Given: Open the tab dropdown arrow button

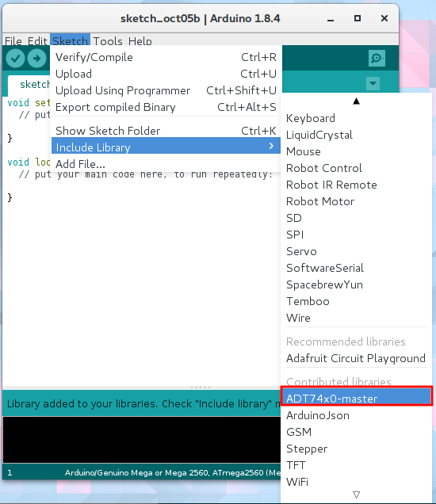Looking at the screenshot, I should pos(373,83).
